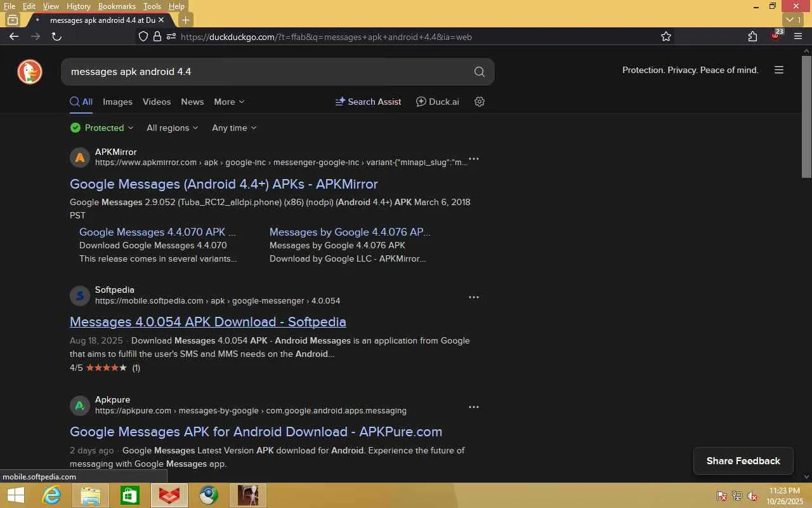Viewport: 812px width, 508px height.
Task: Open the three-dot menu for Softpedia result
Action: [474, 297]
